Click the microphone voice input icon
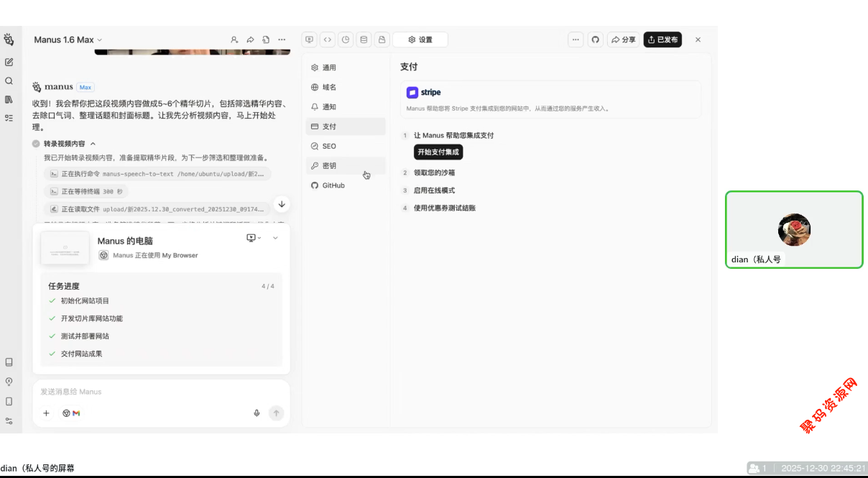 coord(257,413)
